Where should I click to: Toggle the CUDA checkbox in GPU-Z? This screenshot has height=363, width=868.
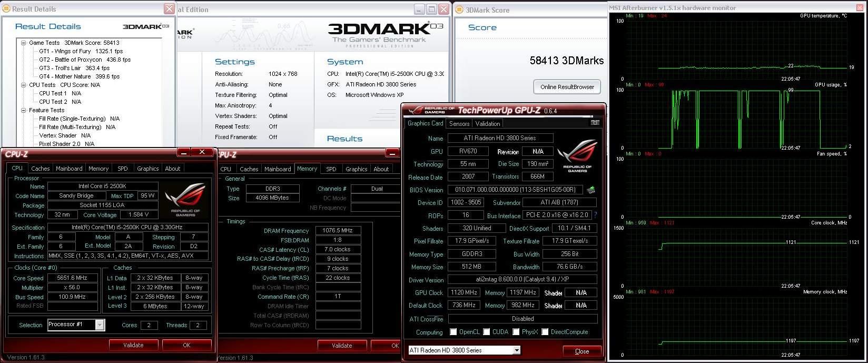tap(487, 332)
